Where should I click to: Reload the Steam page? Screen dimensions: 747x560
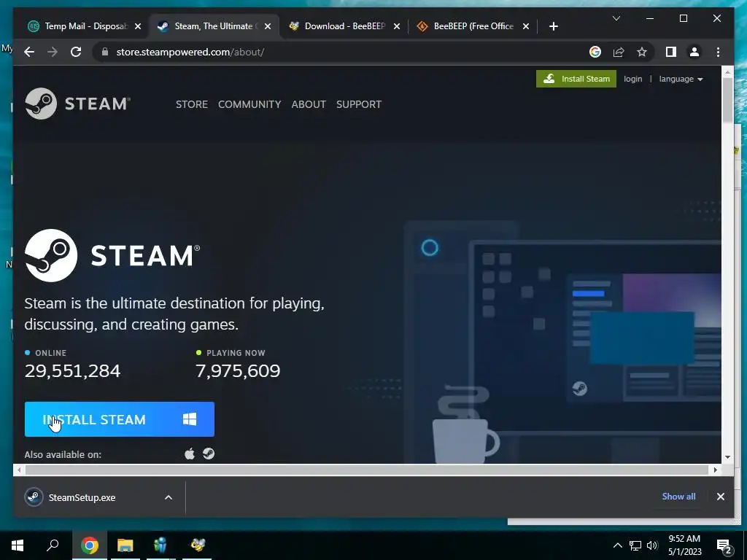(x=76, y=52)
